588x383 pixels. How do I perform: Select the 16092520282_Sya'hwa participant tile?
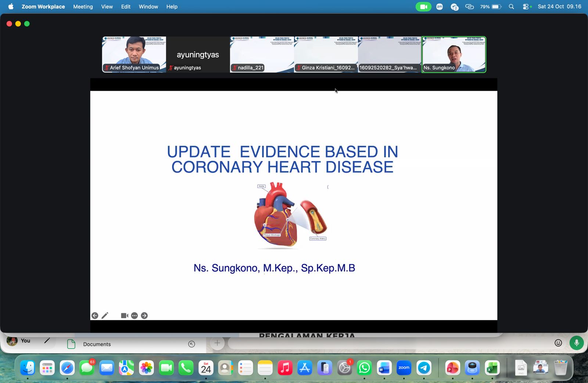click(390, 54)
